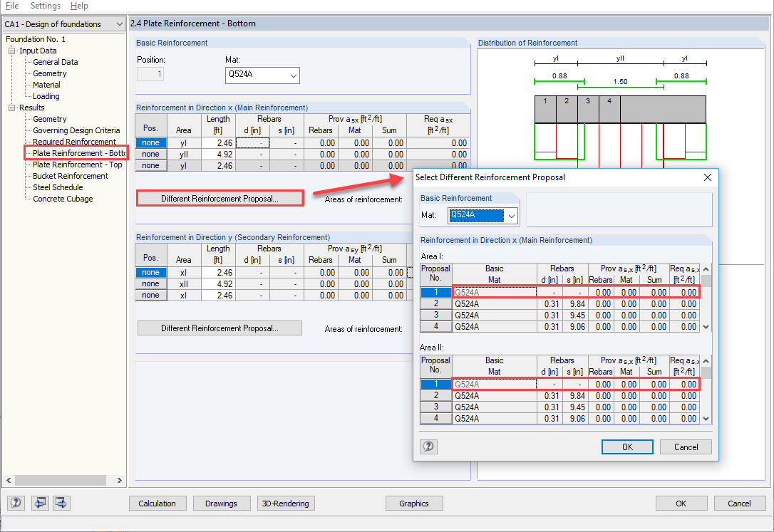Open the Mat dropdown in the proposal dialog
The image size is (774, 532).
click(512, 216)
